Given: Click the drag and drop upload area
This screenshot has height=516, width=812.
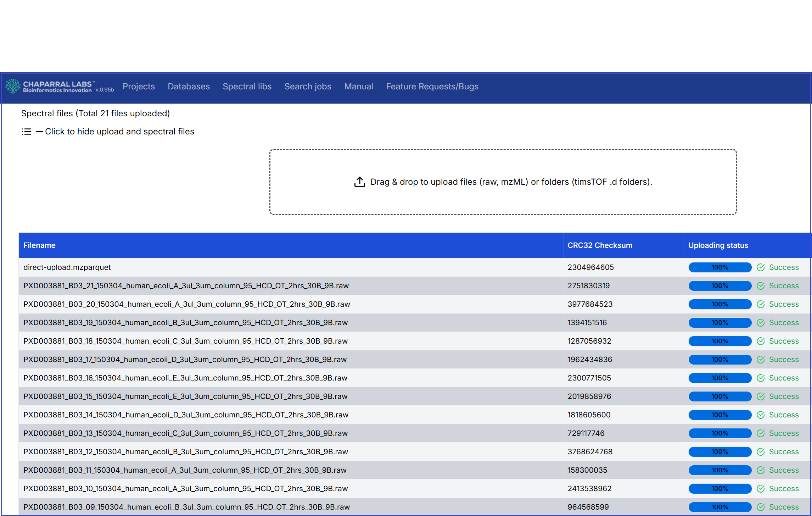Looking at the screenshot, I should click(503, 182).
